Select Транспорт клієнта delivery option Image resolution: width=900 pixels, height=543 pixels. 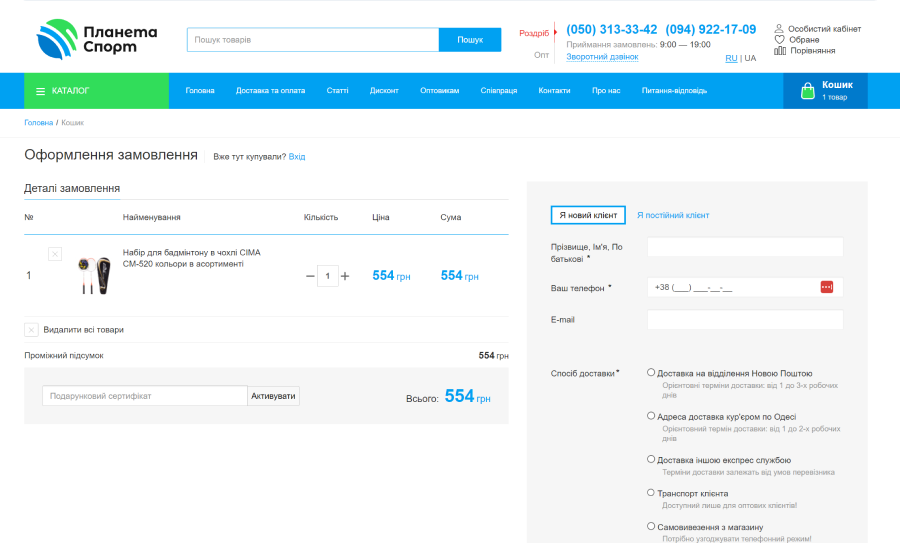(x=651, y=492)
